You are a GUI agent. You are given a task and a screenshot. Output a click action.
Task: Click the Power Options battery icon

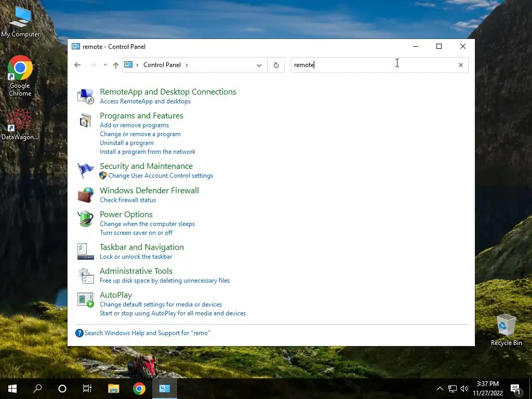[86, 219]
